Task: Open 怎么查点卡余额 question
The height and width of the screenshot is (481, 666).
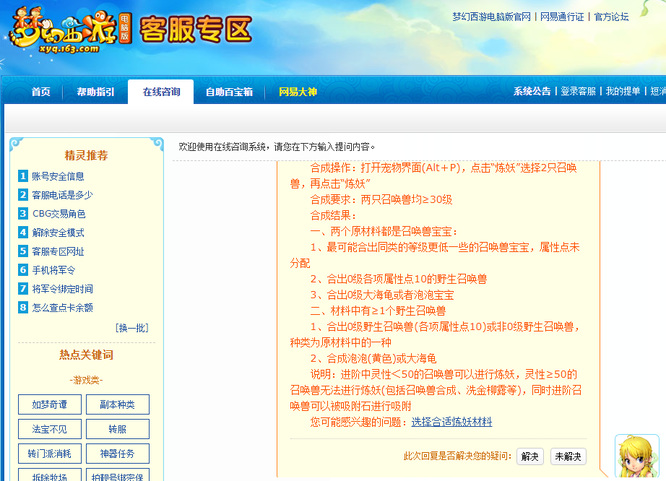Action: tap(62, 308)
